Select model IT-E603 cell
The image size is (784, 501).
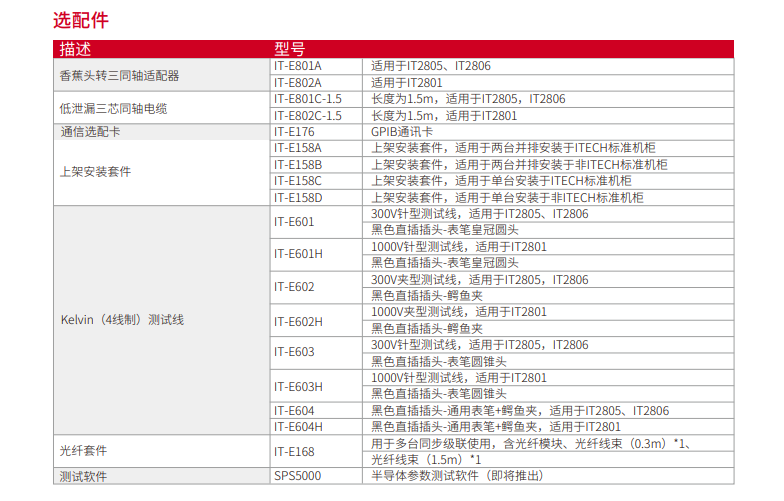click(x=316, y=353)
